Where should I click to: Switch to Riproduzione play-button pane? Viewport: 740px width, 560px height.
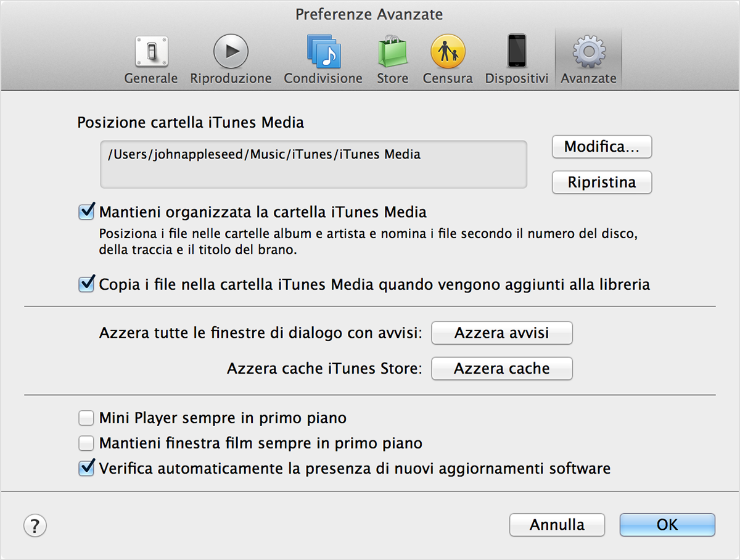click(x=231, y=52)
